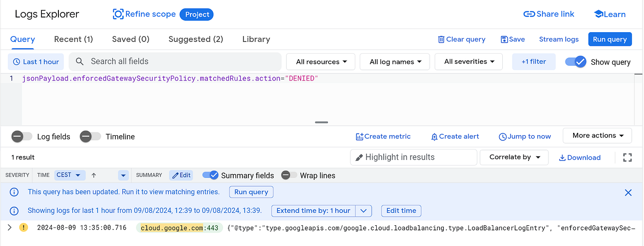Click the Search all fields input
The image size is (644, 246).
[x=175, y=62]
